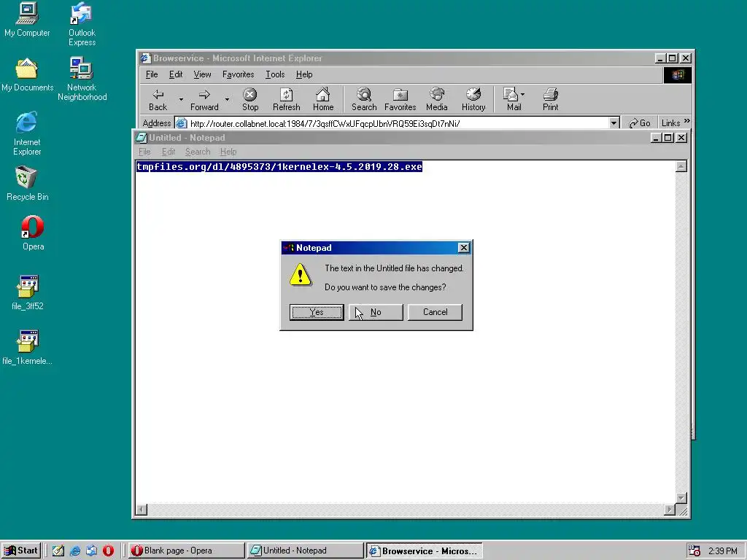The width and height of the screenshot is (747, 560).
Task: Expand the Address bar dropdown list
Action: tap(614, 123)
